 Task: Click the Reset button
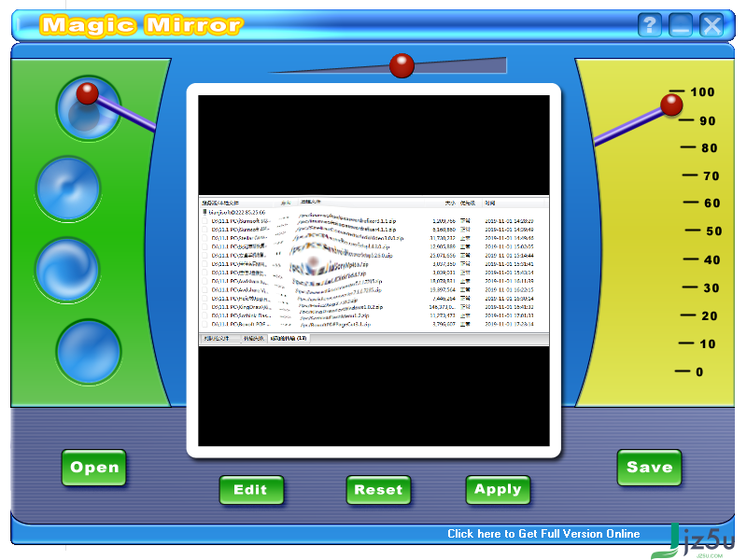coord(378,489)
